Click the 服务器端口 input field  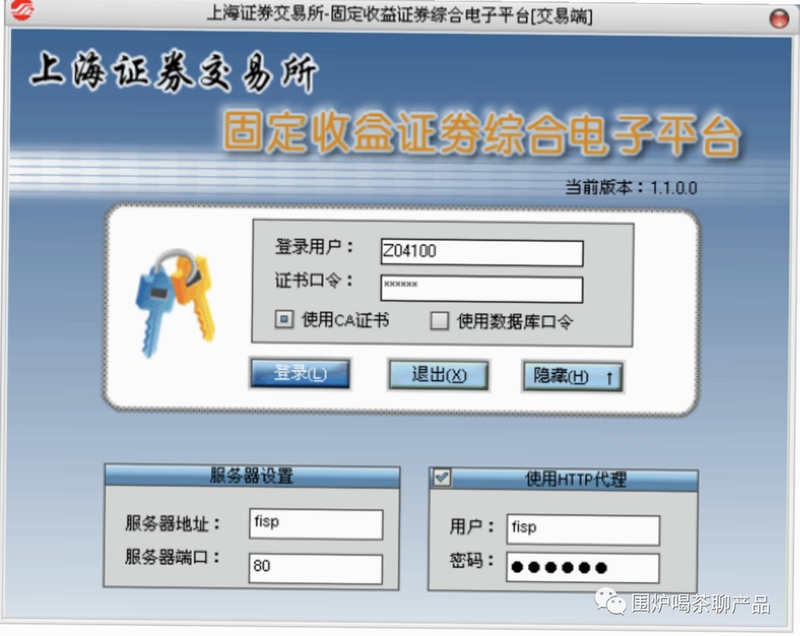tap(315, 568)
